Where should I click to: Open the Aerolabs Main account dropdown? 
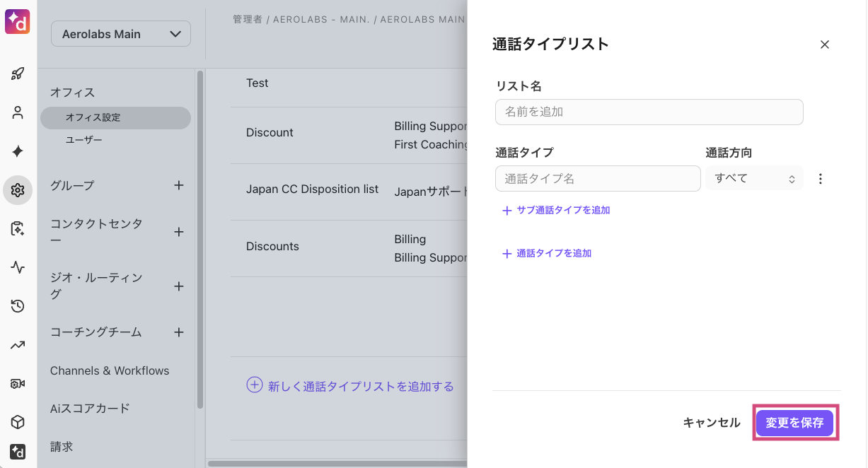click(x=120, y=33)
